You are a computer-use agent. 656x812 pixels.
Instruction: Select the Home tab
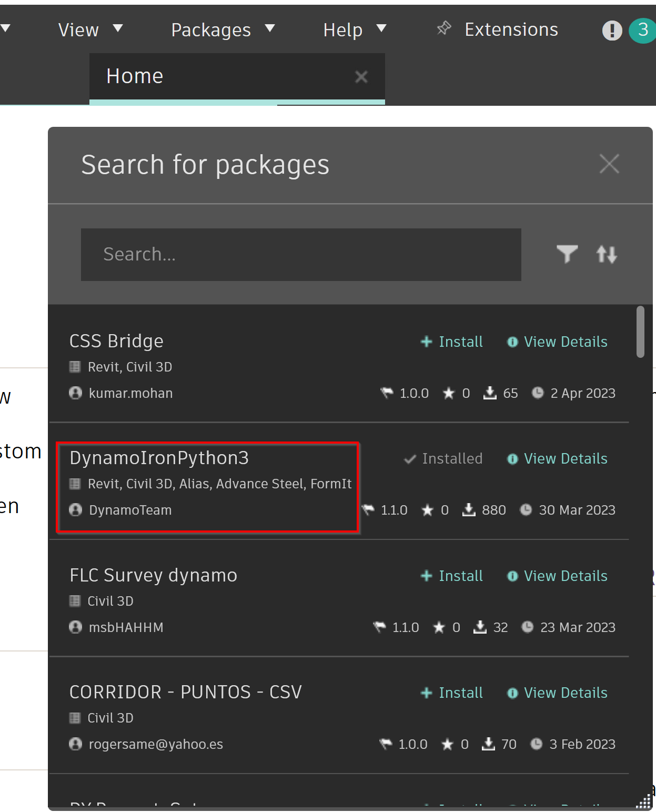135,76
